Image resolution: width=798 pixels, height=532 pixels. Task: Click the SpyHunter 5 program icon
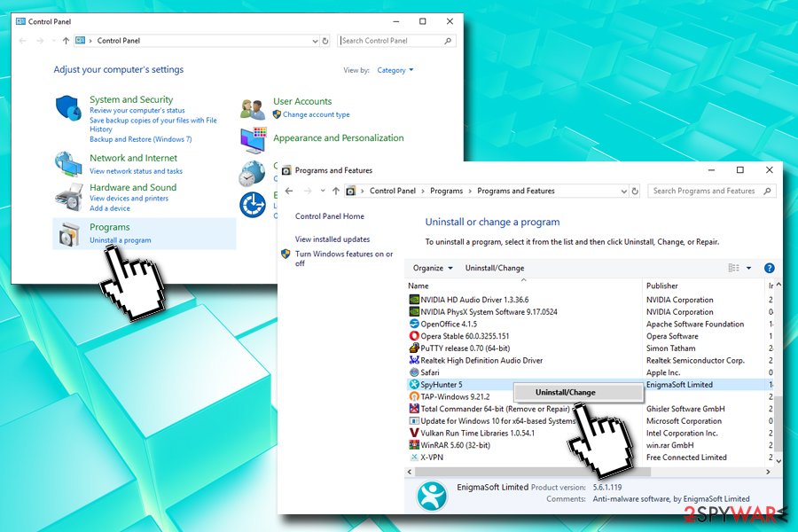coord(414,384)
